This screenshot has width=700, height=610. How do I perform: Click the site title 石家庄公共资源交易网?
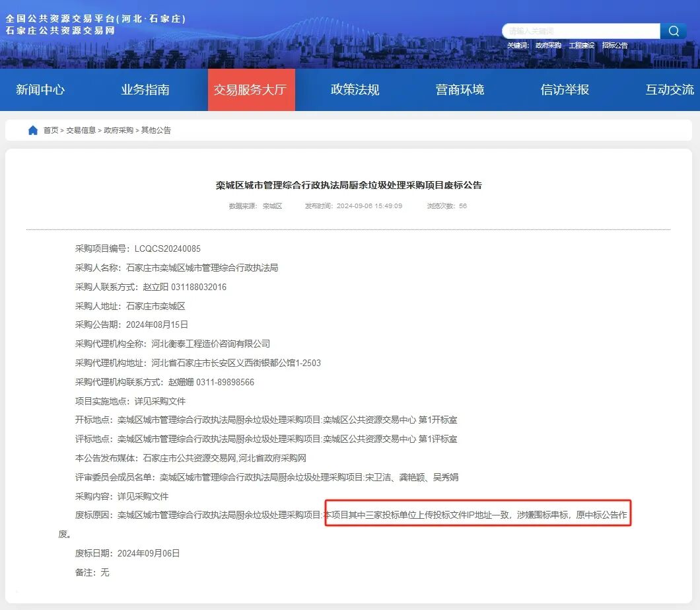coord(60,30)
